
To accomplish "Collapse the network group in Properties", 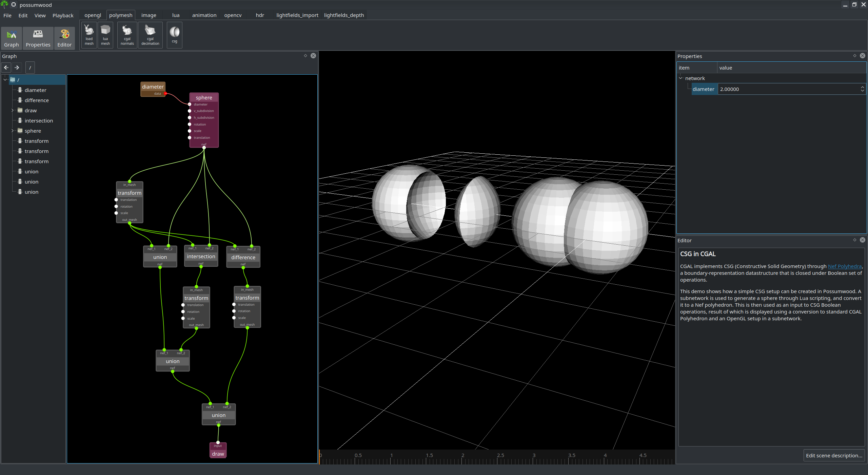I will pyautogui.click(x=680, y=78).
